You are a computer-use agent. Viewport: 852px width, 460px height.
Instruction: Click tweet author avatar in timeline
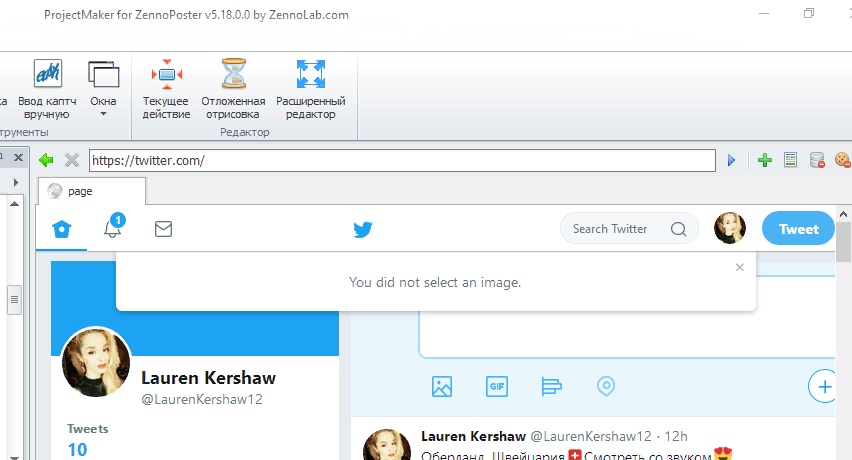[x=387, y=445]
